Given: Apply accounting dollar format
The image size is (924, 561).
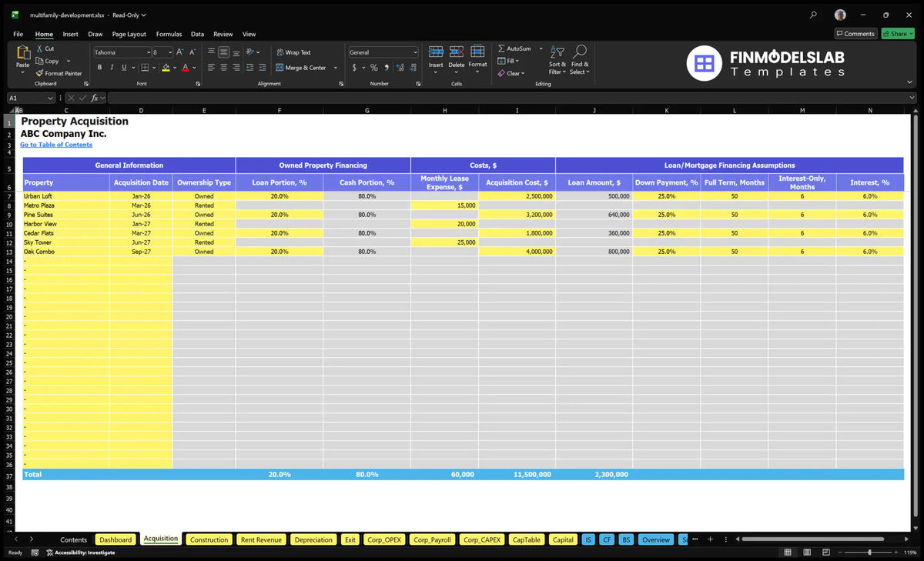Looking at the screenshot, I should pyautogui.click(x=354, y=68).
